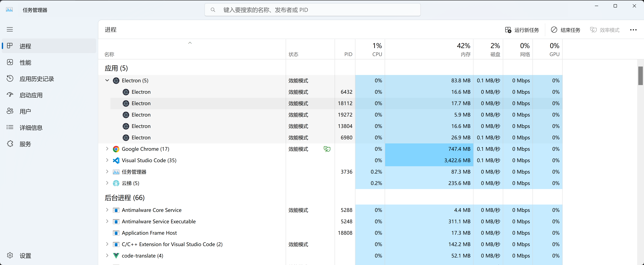Image resolution: width=644 pixels, height=265 pixels.
Task: Go to Startup apps page
Action: (49, 95)
